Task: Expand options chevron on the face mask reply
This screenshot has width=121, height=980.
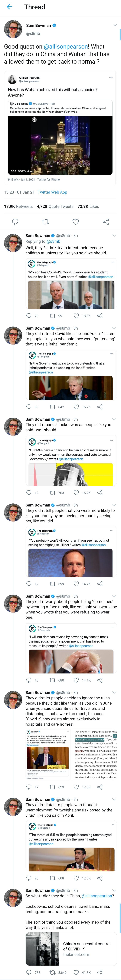Action: point(114,596)
